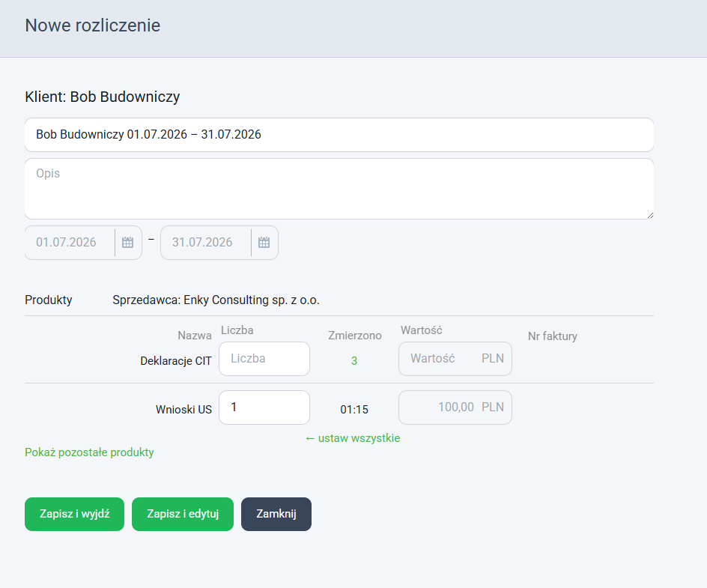This screenshot has width=707, height=588.
Task: Click the Zamknij button
Action: pos(276,514)
